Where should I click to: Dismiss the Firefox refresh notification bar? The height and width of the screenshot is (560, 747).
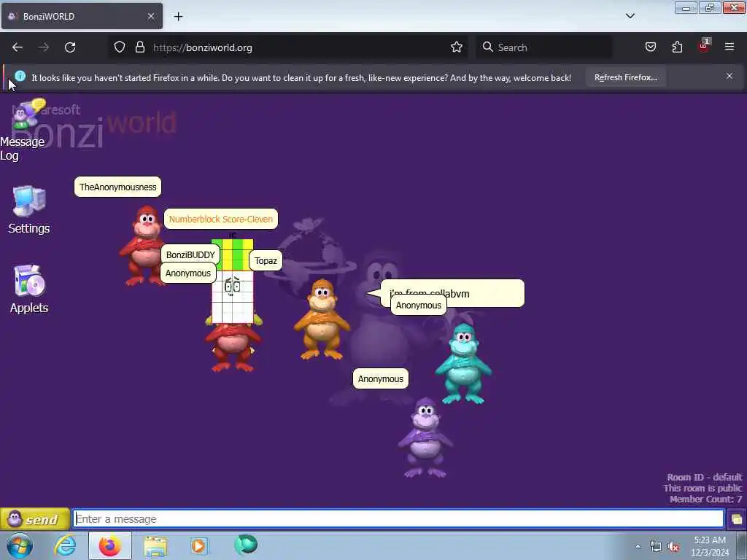tap(729, 76)
